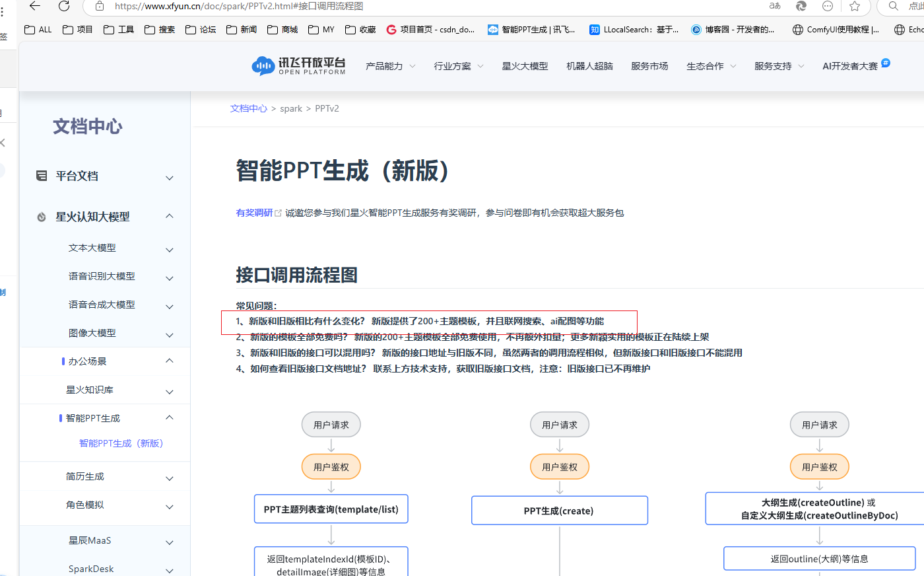Open the 有奖调研 survey link
The image size is (924, 576).
(254, 213)
